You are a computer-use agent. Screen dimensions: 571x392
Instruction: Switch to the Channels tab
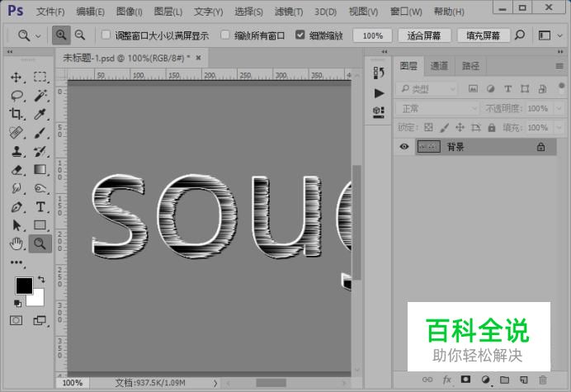point(439,66)
